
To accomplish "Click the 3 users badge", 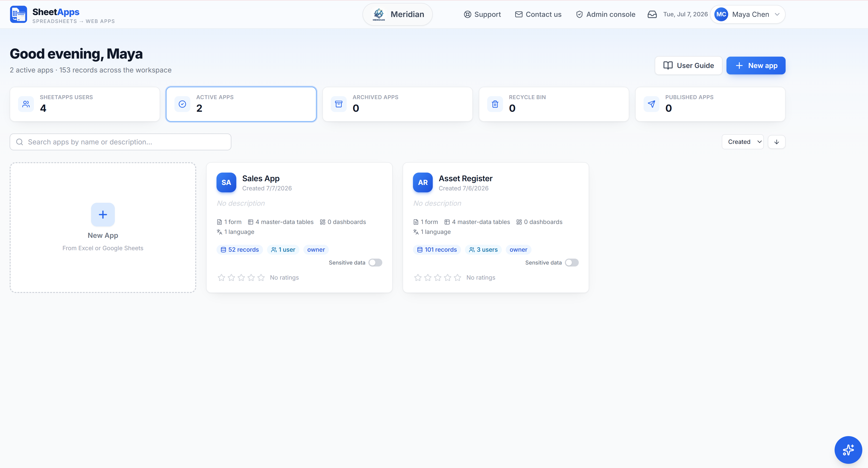I will [483, 249].
